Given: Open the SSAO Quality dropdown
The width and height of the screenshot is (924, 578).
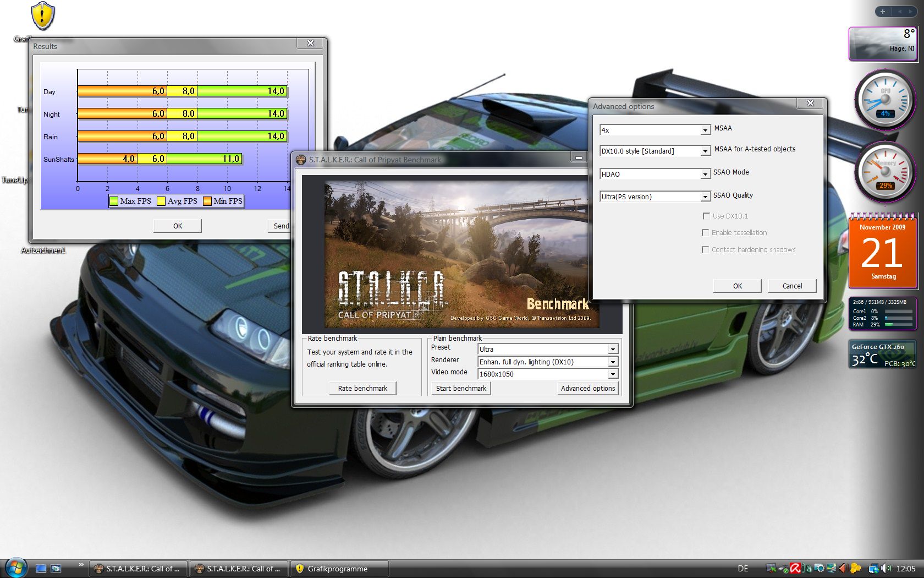Looking at the screenshot, I should [x=654, y=197].
